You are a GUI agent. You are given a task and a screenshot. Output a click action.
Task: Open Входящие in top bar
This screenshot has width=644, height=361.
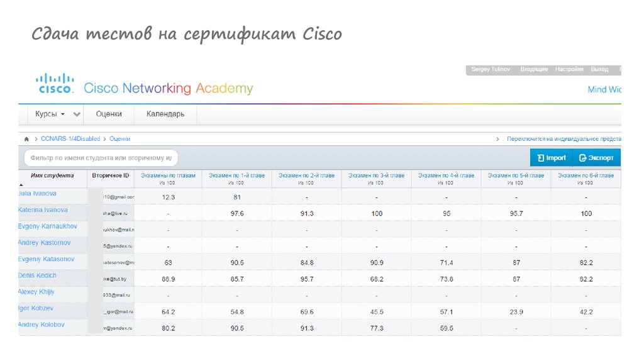point(534,69)
